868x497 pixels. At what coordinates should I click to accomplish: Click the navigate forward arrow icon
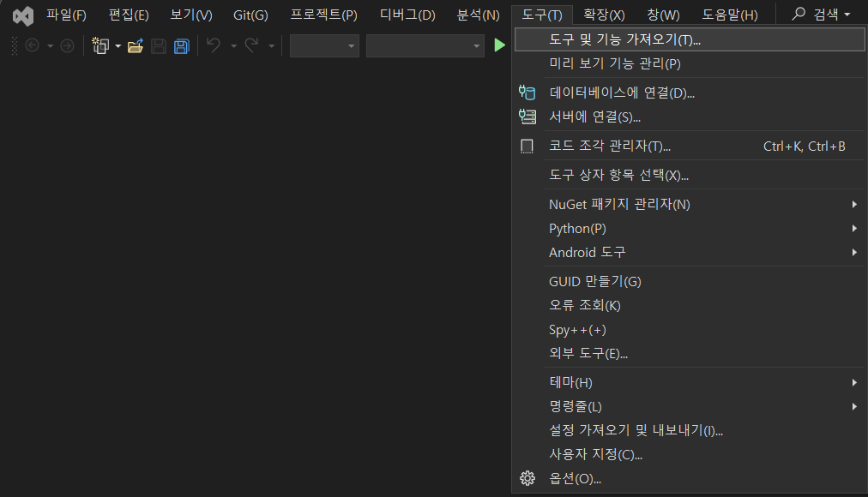coord(67,45)
